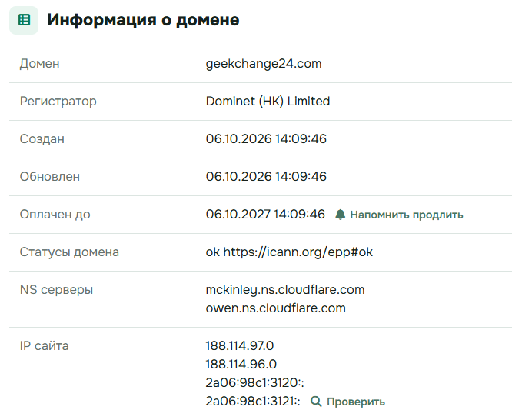Screen dimensions: 512x420
Task: Click the NS серверы row label
Action: [56, 290]
